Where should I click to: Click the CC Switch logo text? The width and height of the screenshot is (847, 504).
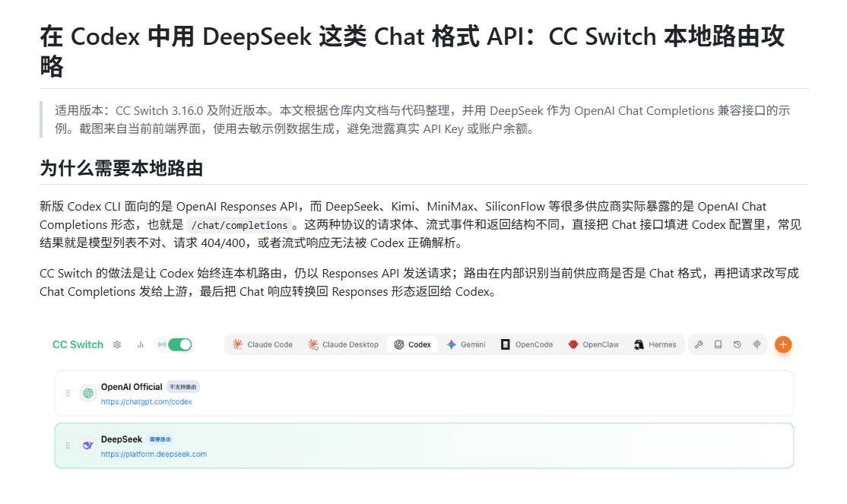point(78,344)
